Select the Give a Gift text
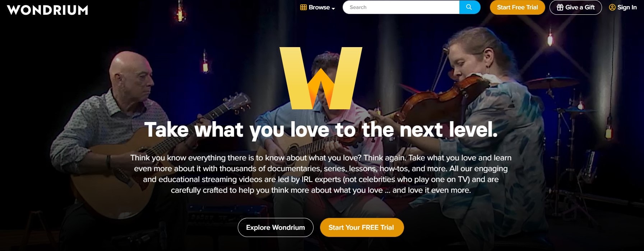Viewport: 644px width, 251px height. [580, 7]
